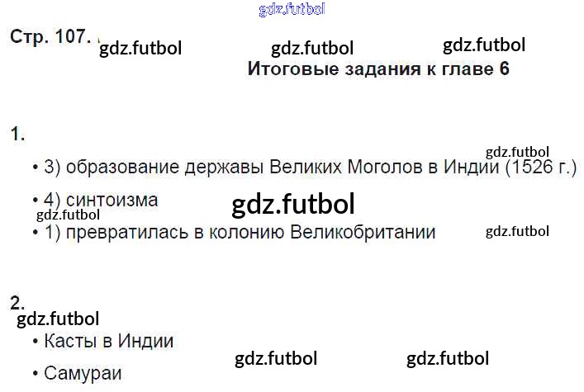Click the small gdz.futbol watermark under 'синтоизма'
This screenshot has width=584, height=392.
coord(69,215)
